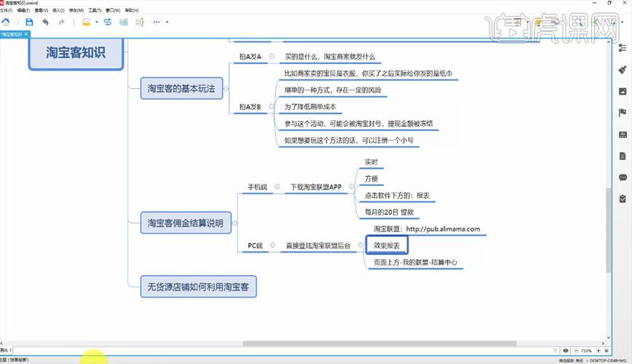Click the pub.alimama.com link topic

coord(427,229)
